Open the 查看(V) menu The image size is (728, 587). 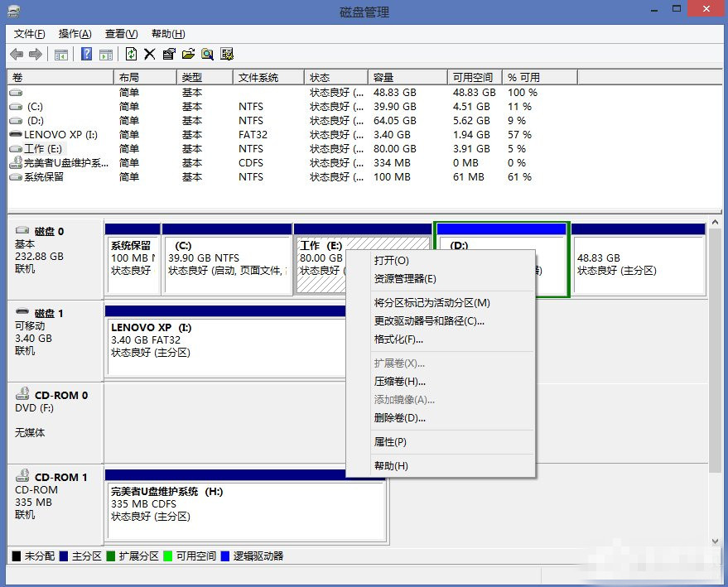(x=120, y=34)
